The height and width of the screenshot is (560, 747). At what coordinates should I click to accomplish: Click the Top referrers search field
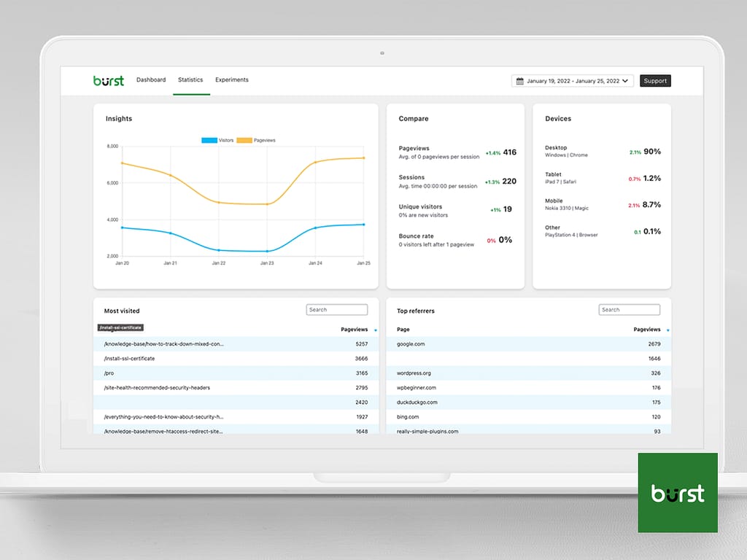coord(629,309)
